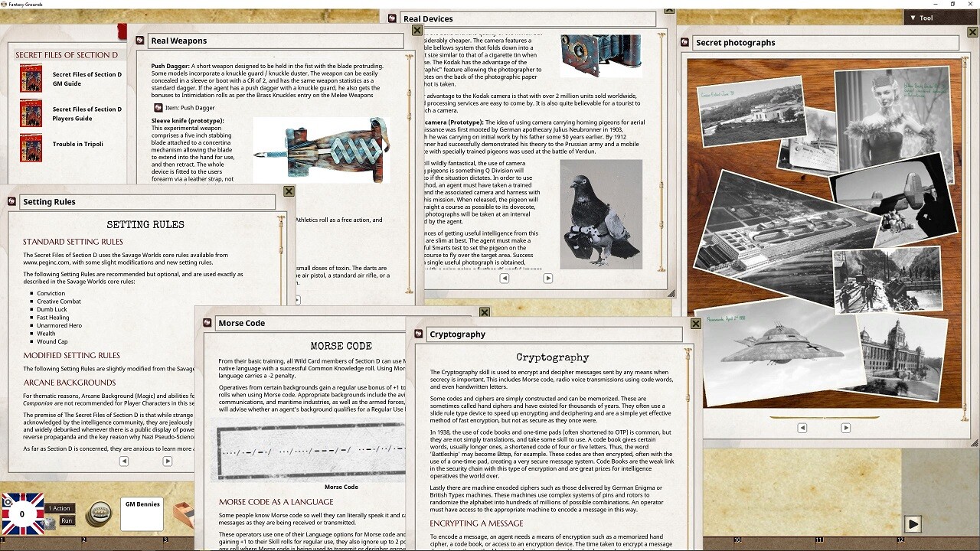The height and width of the screenshot is (551, 980).
Task: Click the Union Jack modifier box
Action: (x=22, y=513)
